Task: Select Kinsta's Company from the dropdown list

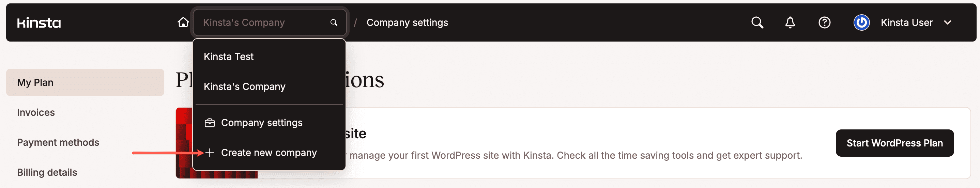Action: (245, 87)
